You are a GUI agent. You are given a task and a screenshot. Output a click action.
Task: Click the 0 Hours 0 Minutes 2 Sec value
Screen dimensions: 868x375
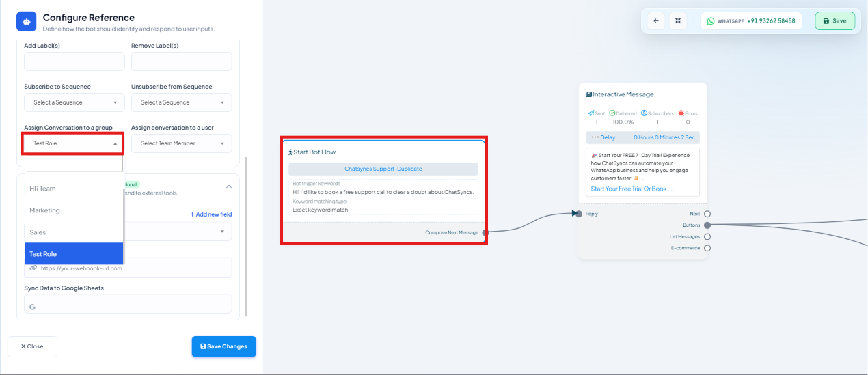(x=664, y=137)
